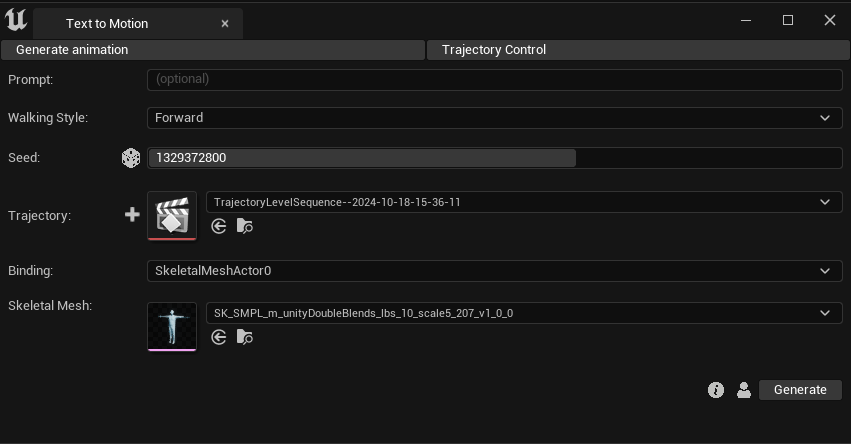The height and width of the screenshot is (444, 851).
Task: Click the info icon near Generate
Action: (x=716, y=390)
